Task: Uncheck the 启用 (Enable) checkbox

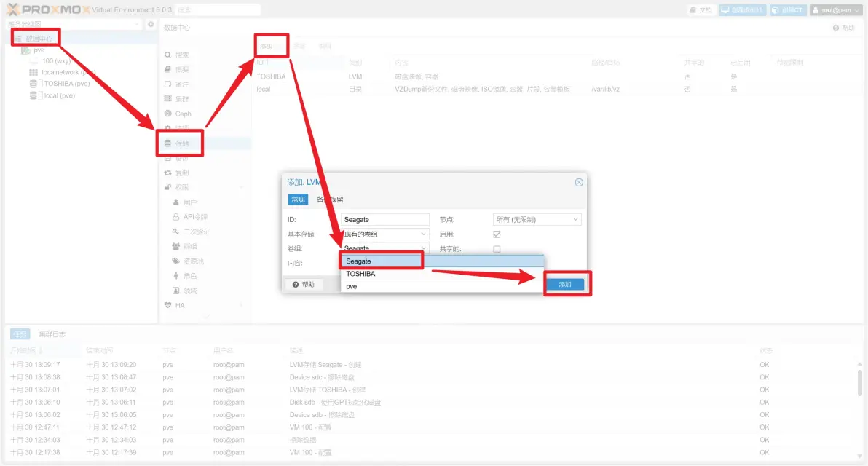Action: 496,234
